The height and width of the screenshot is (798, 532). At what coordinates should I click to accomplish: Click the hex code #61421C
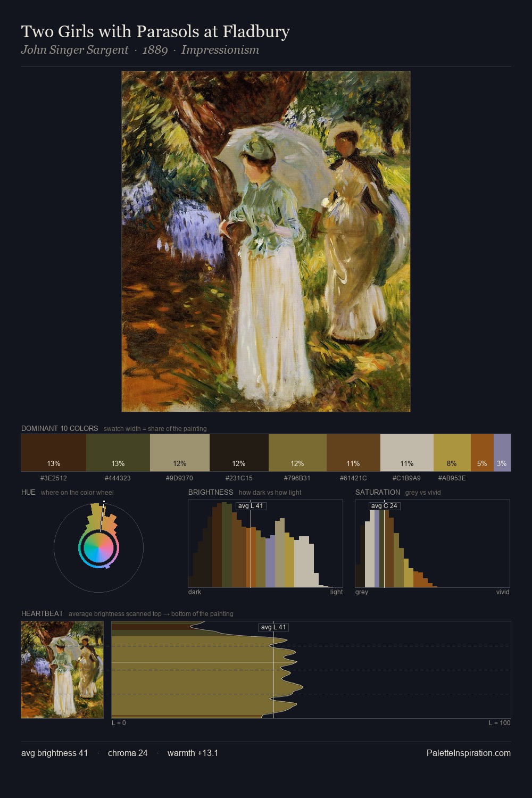(x=353, y=478)
